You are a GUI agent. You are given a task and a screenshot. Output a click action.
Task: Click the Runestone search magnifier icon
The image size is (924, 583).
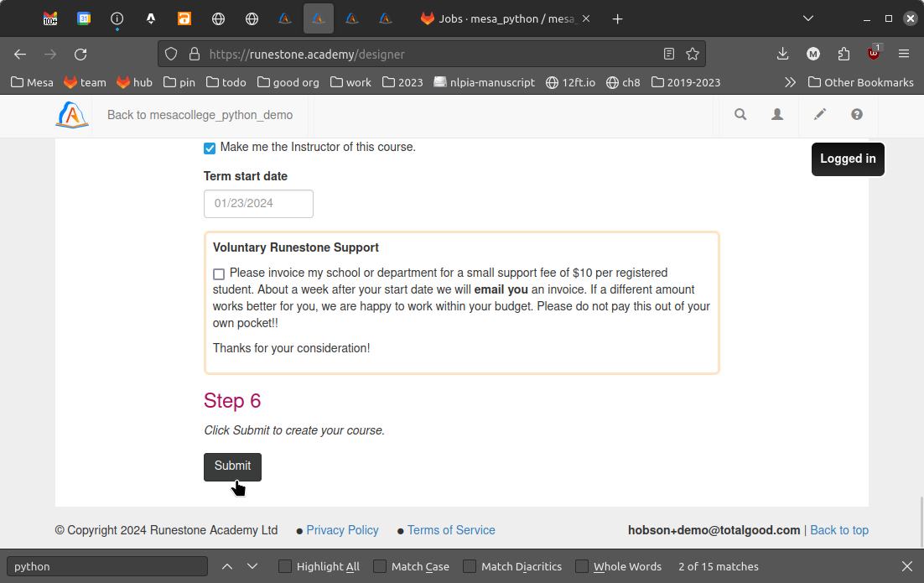740,115
